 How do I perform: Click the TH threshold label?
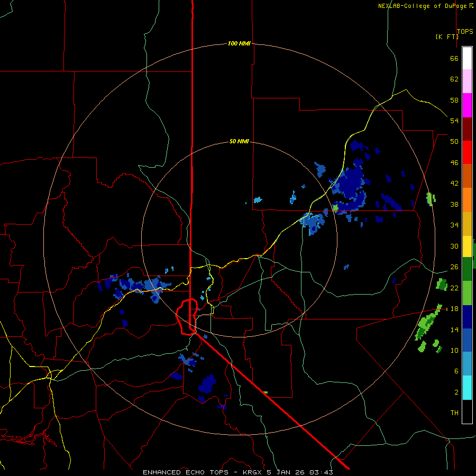pyautogui.click(x=454, y=413)
